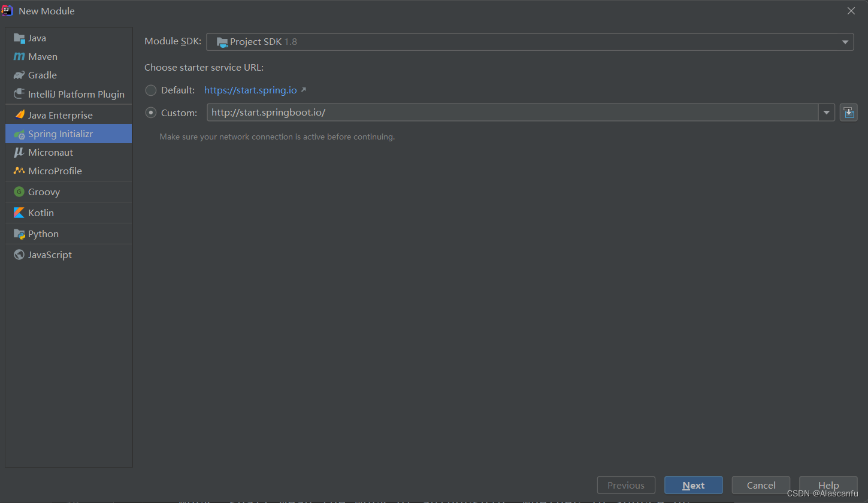The image size is (868, 503).
Task: Choose Maven module type
Action: pos(69,57)
